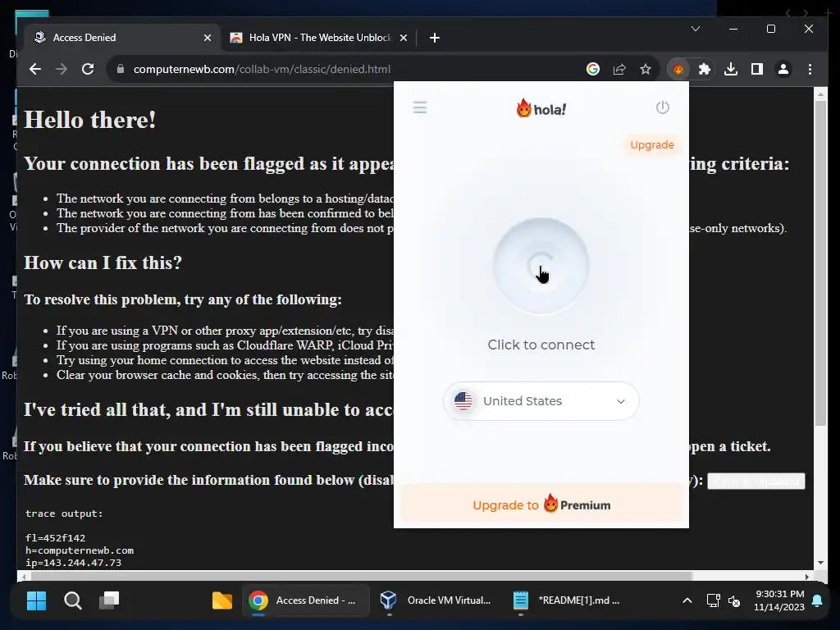The width and height of the screenshot is (840, 630).
Task: Open the Chrome three-dot menu
Action: point(810,69)
